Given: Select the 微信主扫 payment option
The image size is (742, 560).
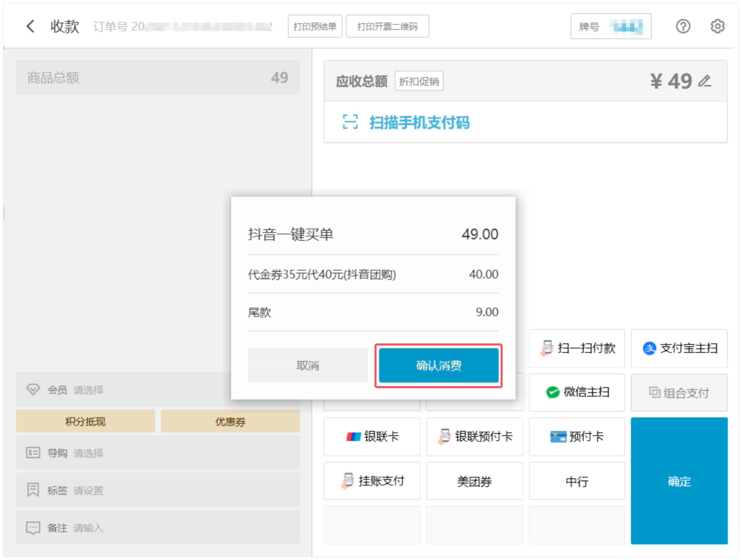Looking at the screenshot, I should (x=577, y=392).
